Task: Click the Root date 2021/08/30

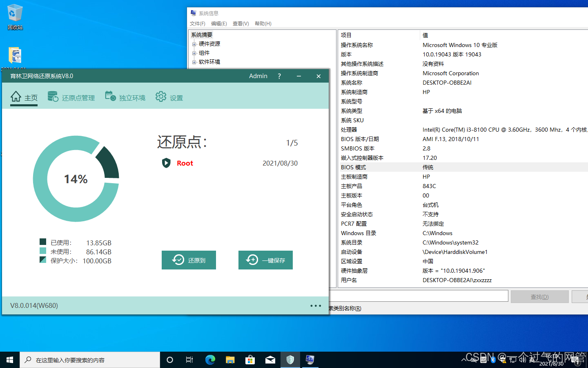Action: pos(280,163)
